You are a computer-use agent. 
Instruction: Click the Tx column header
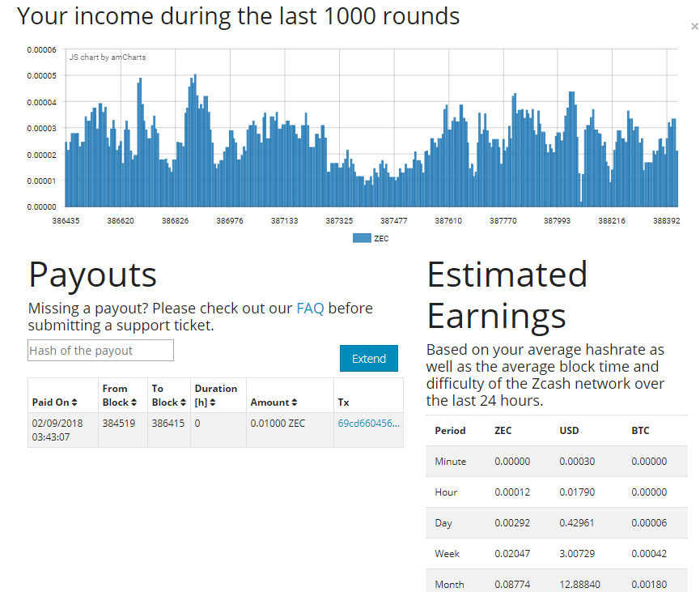(343, 402)
